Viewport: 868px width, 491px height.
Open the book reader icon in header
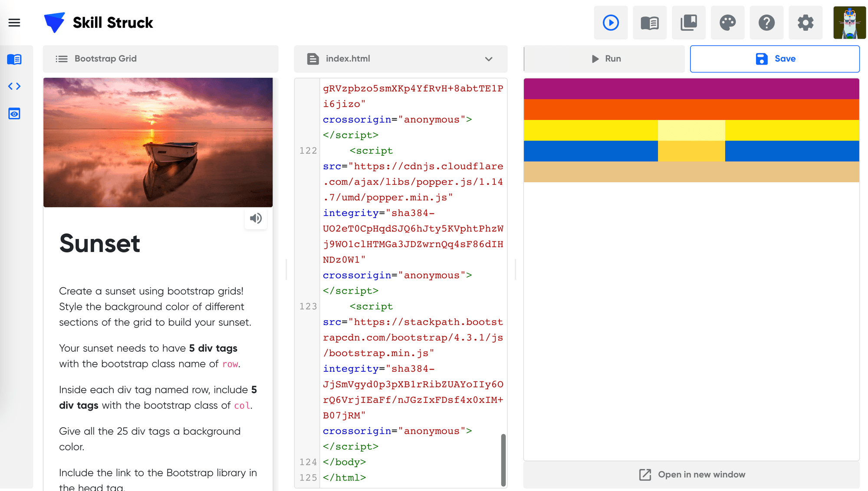[650, 23]
